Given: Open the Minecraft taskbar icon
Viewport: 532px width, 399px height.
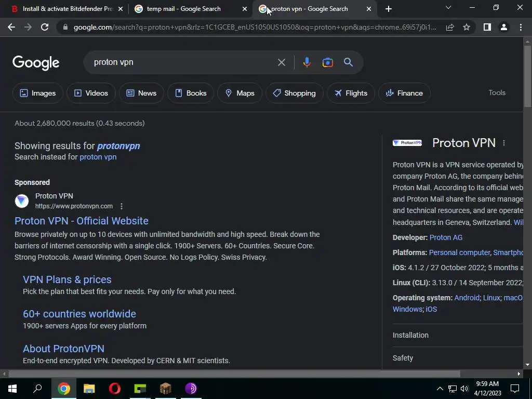Looking at the screenshot, I should click(x=166, y=389).
